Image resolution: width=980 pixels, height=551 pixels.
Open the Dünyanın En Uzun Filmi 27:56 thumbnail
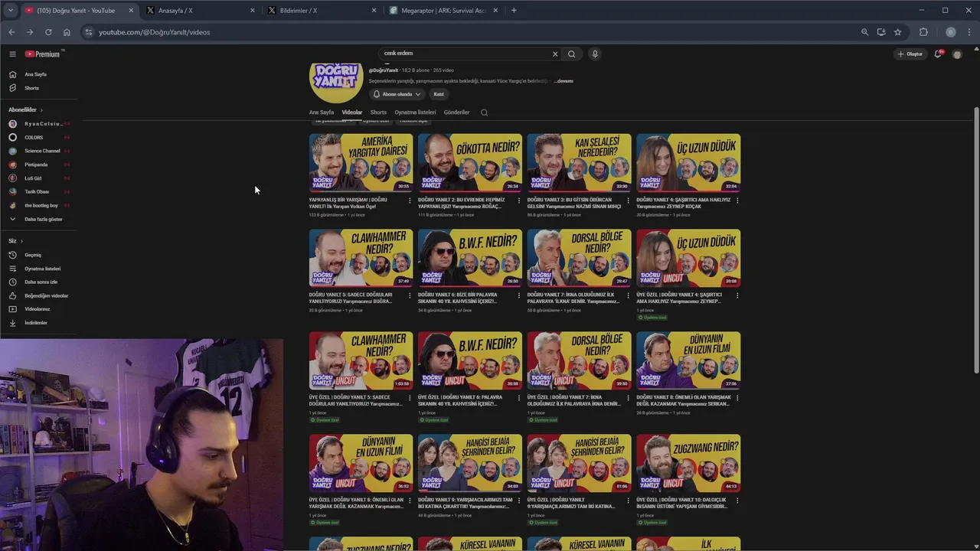coord(688,360)
